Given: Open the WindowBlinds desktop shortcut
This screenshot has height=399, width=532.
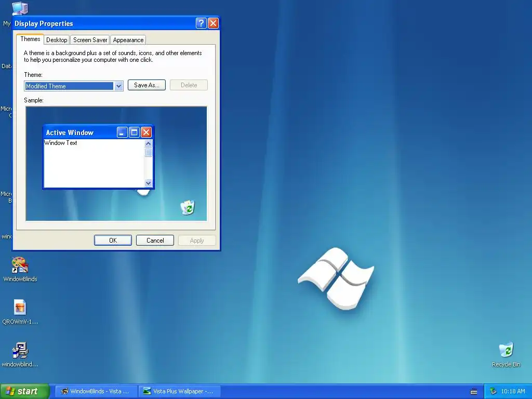Looking at the screenshot, I should 20,270.
